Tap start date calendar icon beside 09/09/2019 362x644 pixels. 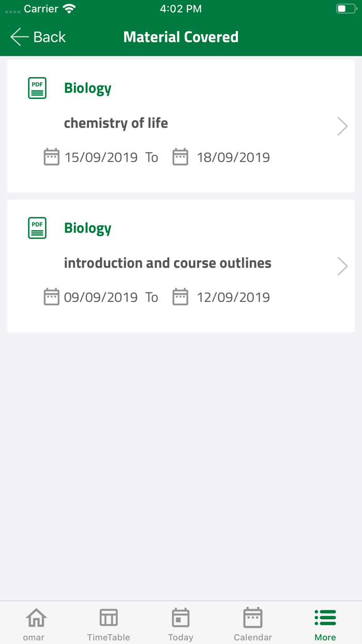(52, 297)
